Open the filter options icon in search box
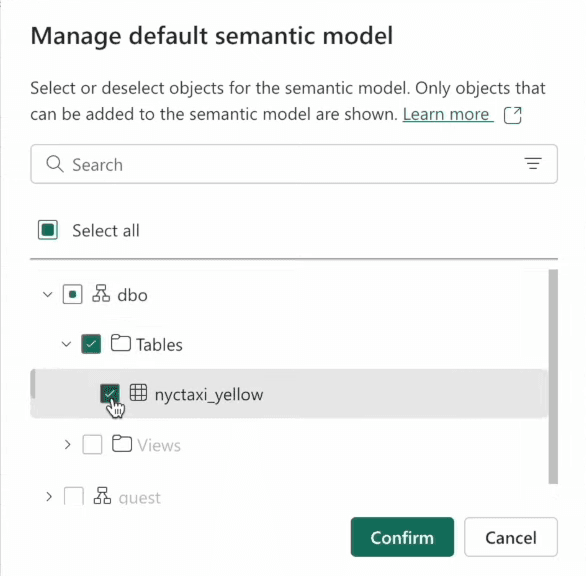Image resolution: width=586 pixels, height=576 pixels. coord(533,164)
